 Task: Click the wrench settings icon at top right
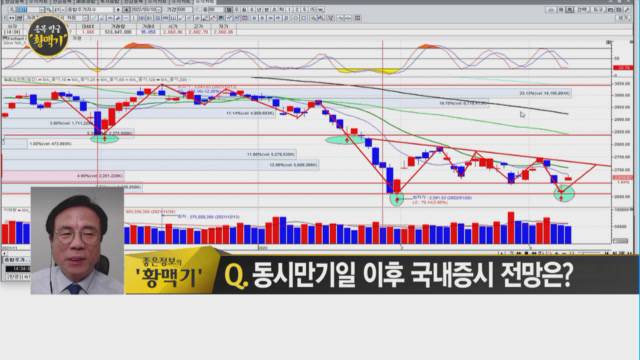[627, 10]
